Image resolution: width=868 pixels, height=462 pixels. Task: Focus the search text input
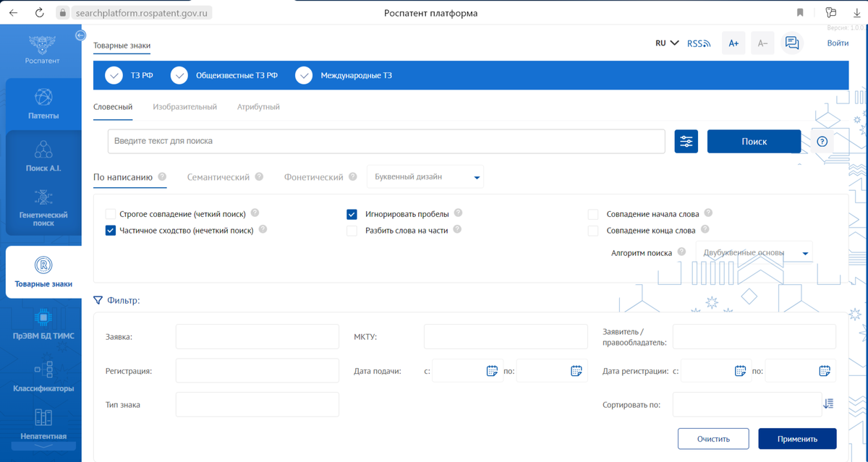click(386, 142)
